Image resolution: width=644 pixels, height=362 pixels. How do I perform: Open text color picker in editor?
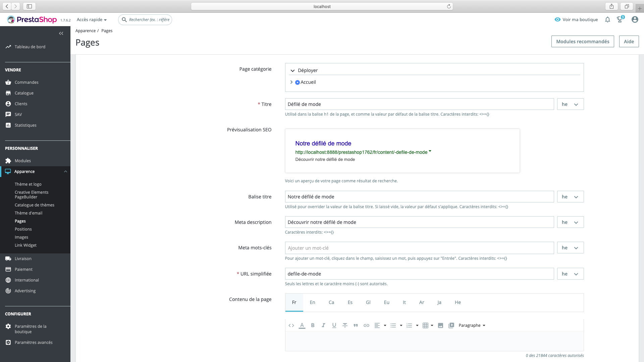302,325
